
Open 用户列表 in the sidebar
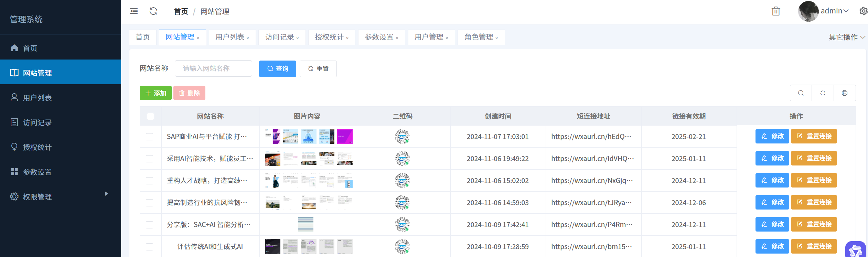(x=61, y=97)
